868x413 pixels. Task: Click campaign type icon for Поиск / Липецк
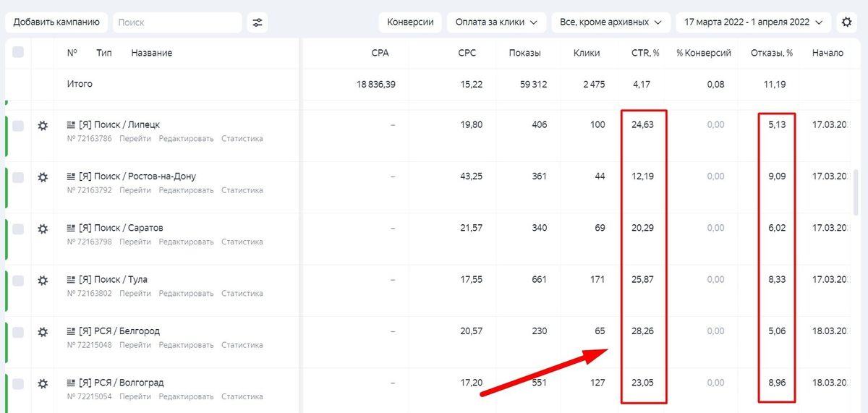71,125
